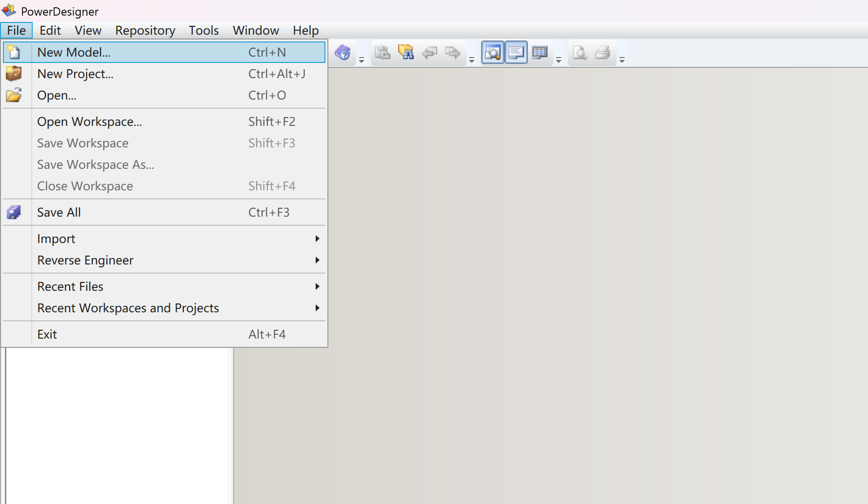Click the New Model document icon
Image resolution: width=868 pixels, height=504 pixels.
click(x=14, y=52)
